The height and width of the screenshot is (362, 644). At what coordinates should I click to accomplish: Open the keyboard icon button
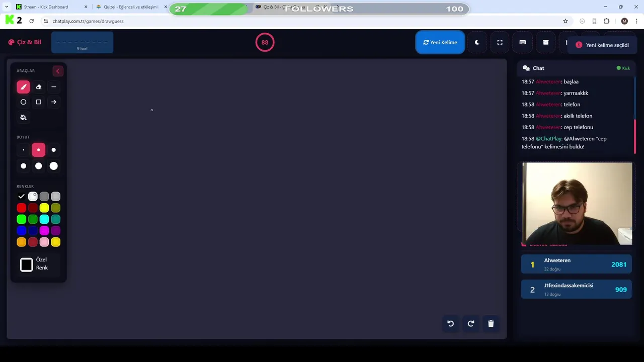[523, 42]
